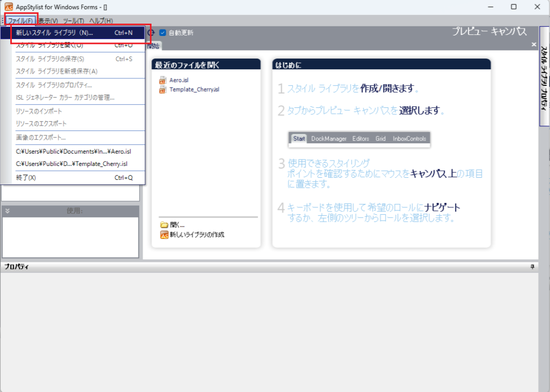Click the refresh icon beside 自動更新
This screenshot has width=550, height=392.
tap(151, 33)
